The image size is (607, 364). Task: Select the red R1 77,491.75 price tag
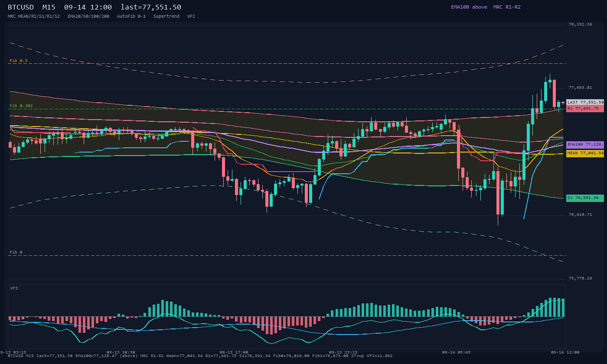point(585,108)
